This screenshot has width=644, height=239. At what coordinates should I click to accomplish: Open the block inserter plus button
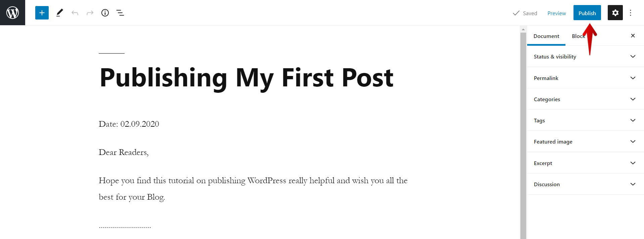point(42,13)
